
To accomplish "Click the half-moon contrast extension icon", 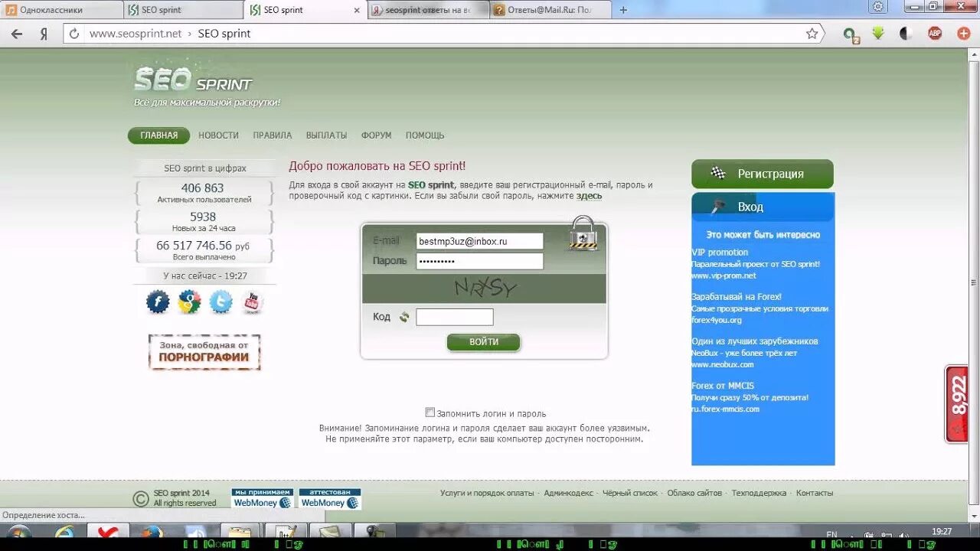I will (x=906, y=34).
